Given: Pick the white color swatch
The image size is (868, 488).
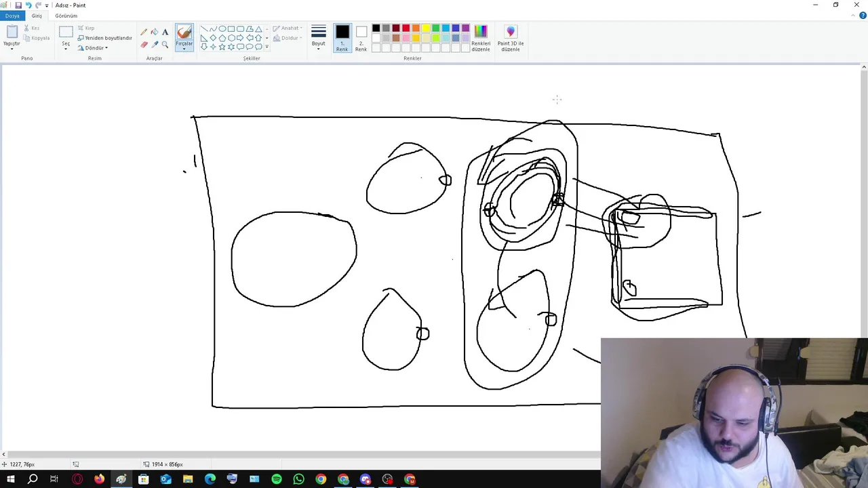Looking at the screenshot, I should tap(376, 38).
